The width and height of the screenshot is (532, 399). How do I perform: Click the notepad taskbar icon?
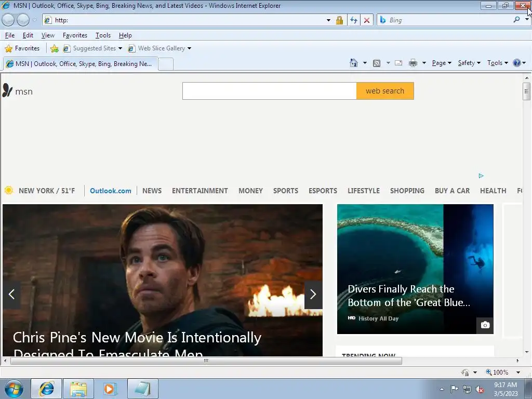[x=142, y=389]
